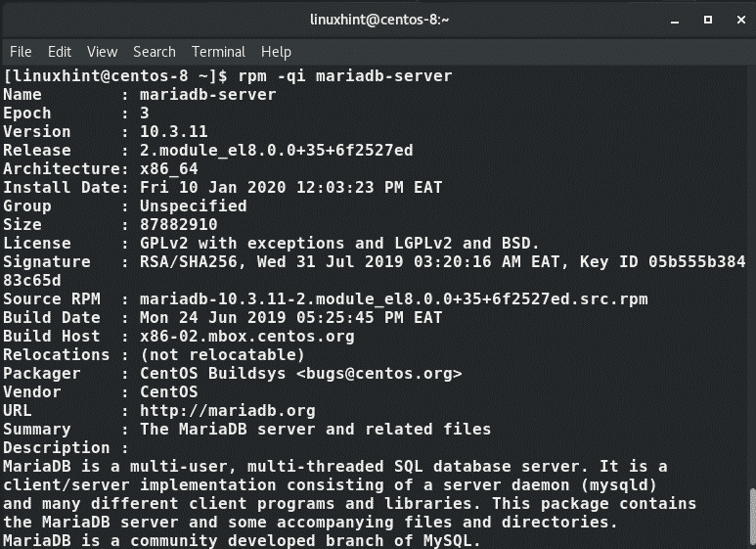Screen dimensions: 756x549
Task: Open the Search menu
Action: 155,52
